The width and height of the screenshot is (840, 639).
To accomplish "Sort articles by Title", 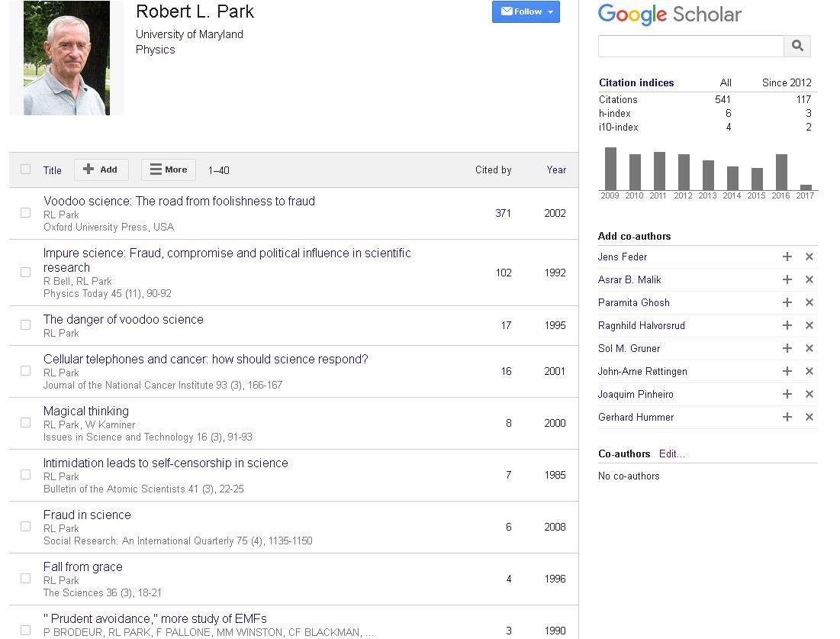I will tap(53, 170).
